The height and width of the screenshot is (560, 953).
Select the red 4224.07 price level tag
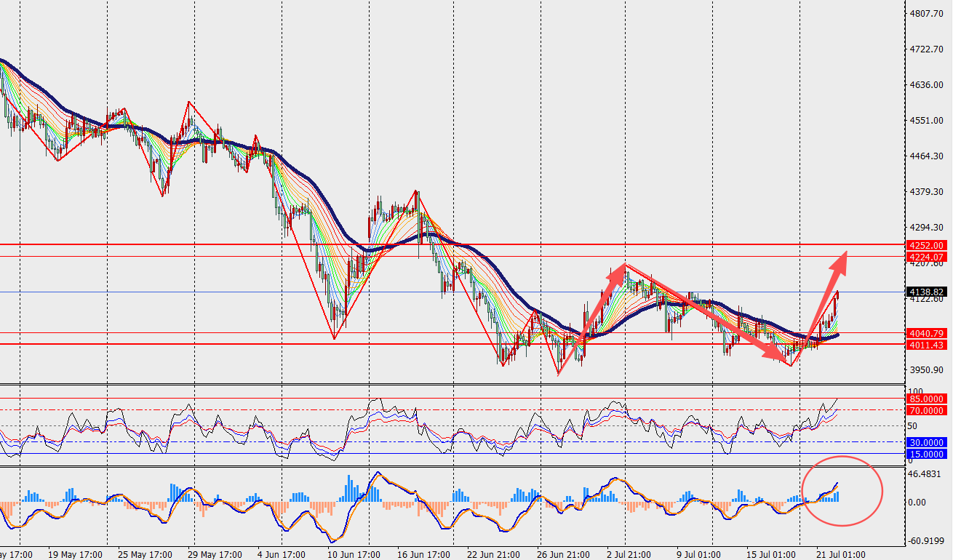coord(927,257)
